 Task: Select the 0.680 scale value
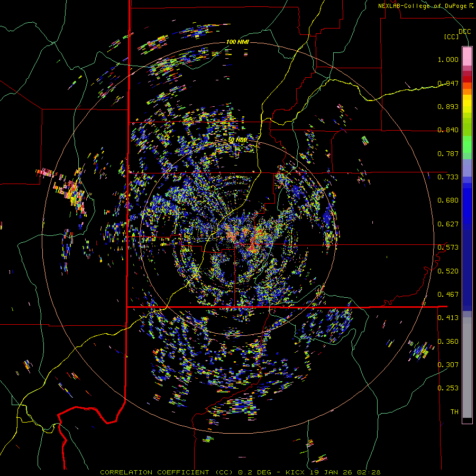[448, 200]
